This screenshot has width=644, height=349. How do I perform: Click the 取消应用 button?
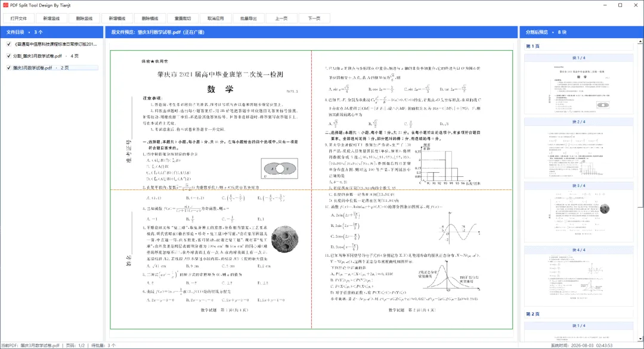point(216,18)
